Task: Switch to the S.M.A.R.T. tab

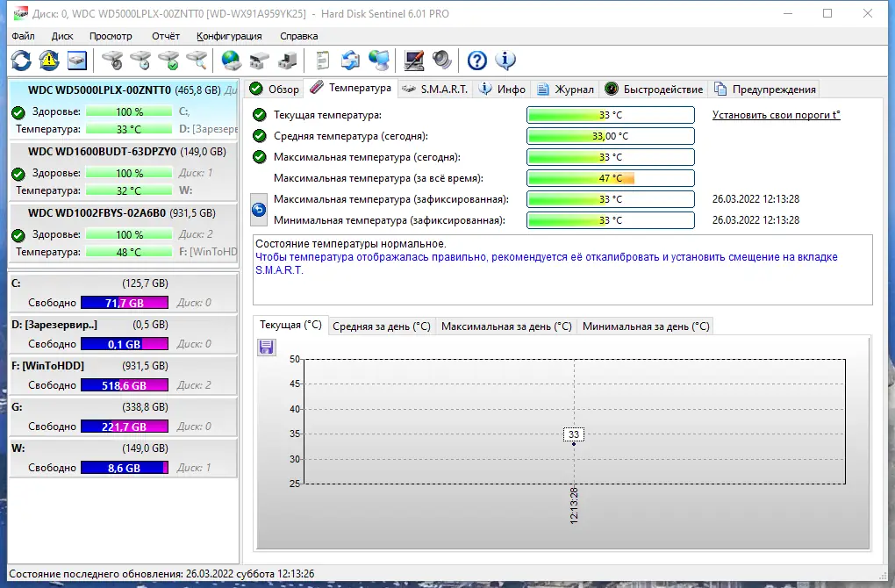Action: pyautogui.click(x=435, y=89)
